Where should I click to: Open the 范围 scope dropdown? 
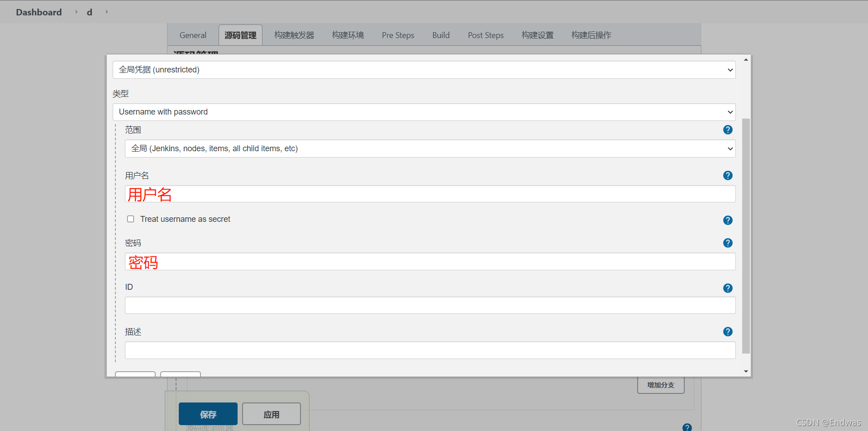[x=430, y=148]
